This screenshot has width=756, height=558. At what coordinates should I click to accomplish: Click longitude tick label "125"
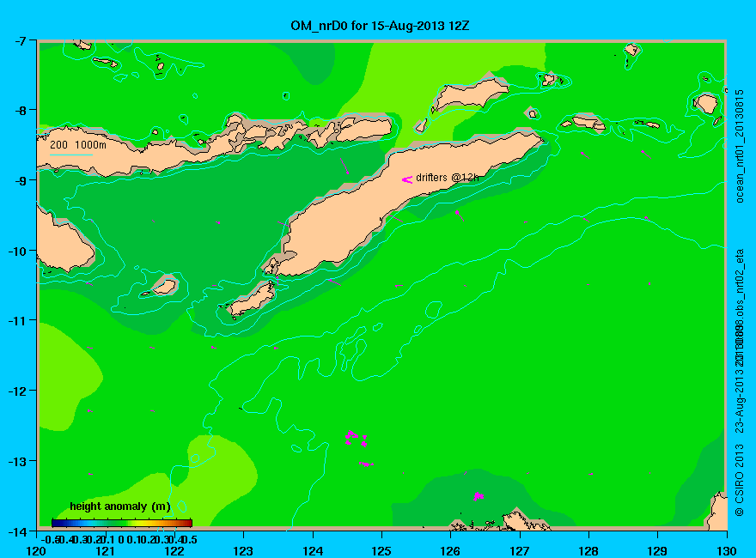coord(381,551)
